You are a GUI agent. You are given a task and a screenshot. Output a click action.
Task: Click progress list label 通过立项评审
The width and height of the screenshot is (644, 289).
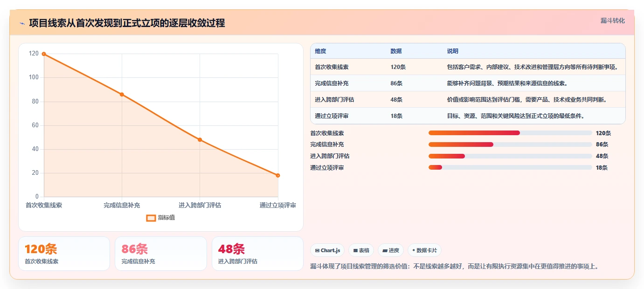(327, 168)
